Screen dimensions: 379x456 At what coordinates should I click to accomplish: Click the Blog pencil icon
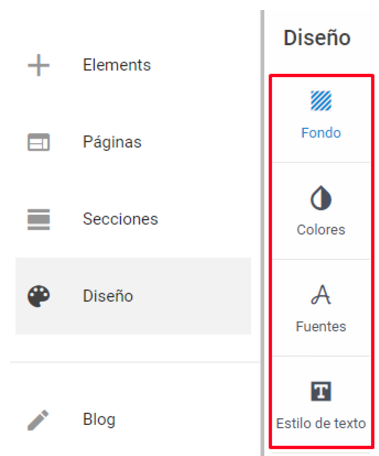click(38, 420)
